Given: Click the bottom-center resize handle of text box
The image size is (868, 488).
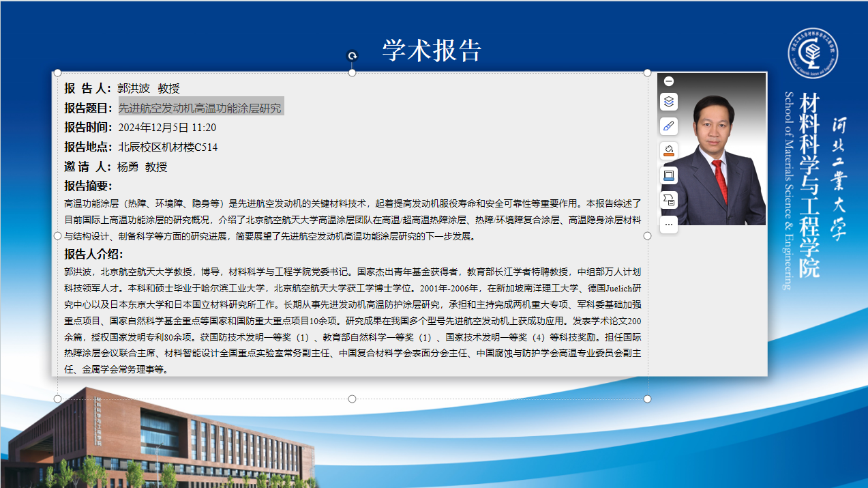Looking at the screenshot, I should pyautogui.click(x=353, y=399).
